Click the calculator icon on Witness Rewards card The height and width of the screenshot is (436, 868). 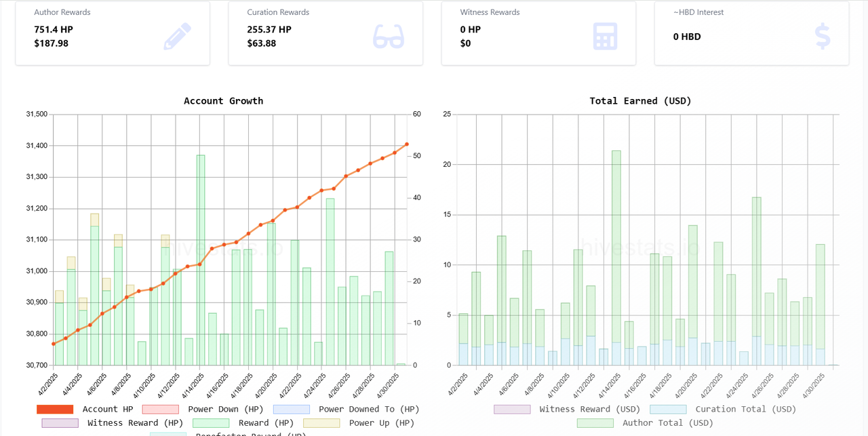606,37
